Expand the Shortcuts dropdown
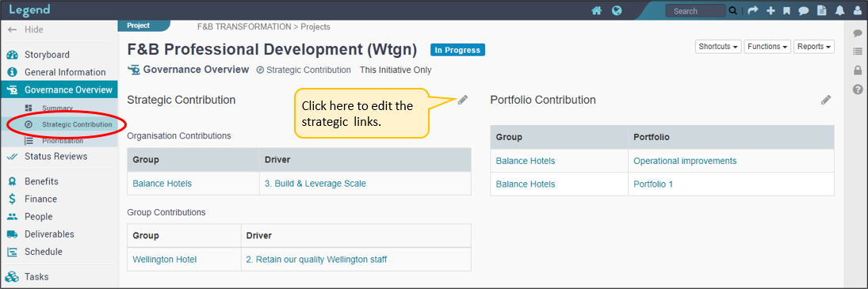 [718, 47]
